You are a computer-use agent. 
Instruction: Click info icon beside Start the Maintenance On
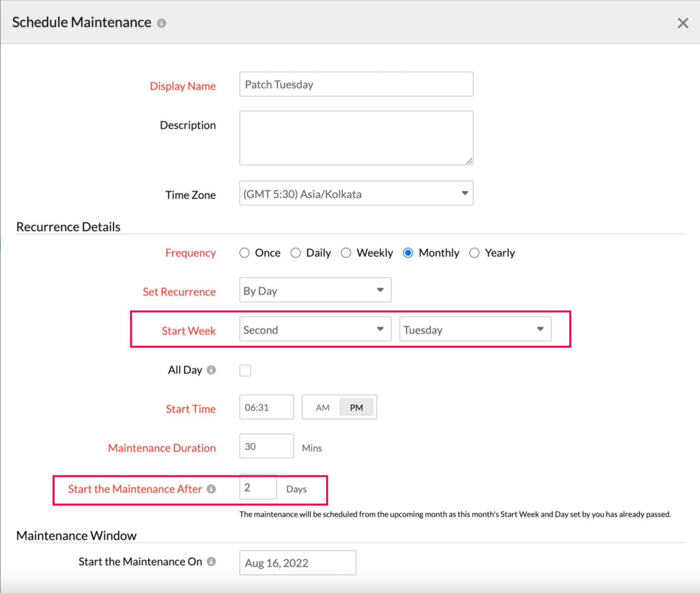point(211,561)
